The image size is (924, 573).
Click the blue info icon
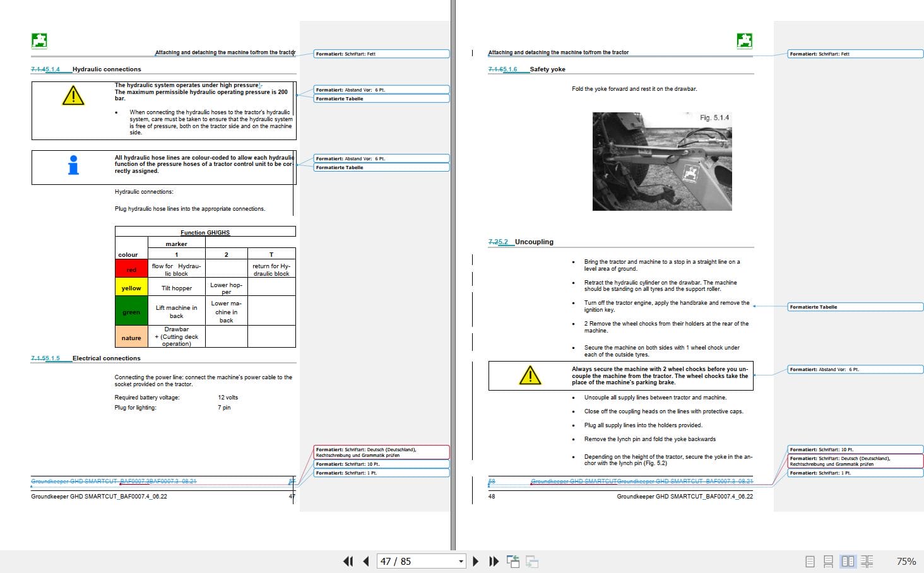point(74,165)
